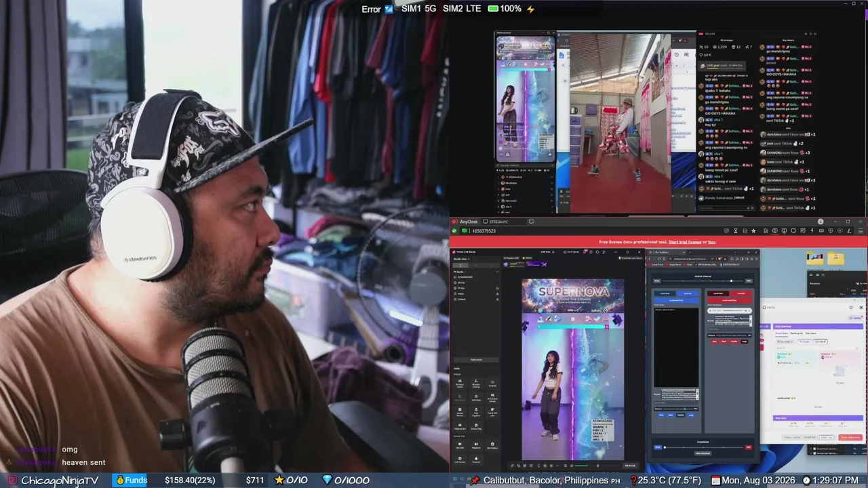
Task: Click the red Start collecting button
Action: 850,437
